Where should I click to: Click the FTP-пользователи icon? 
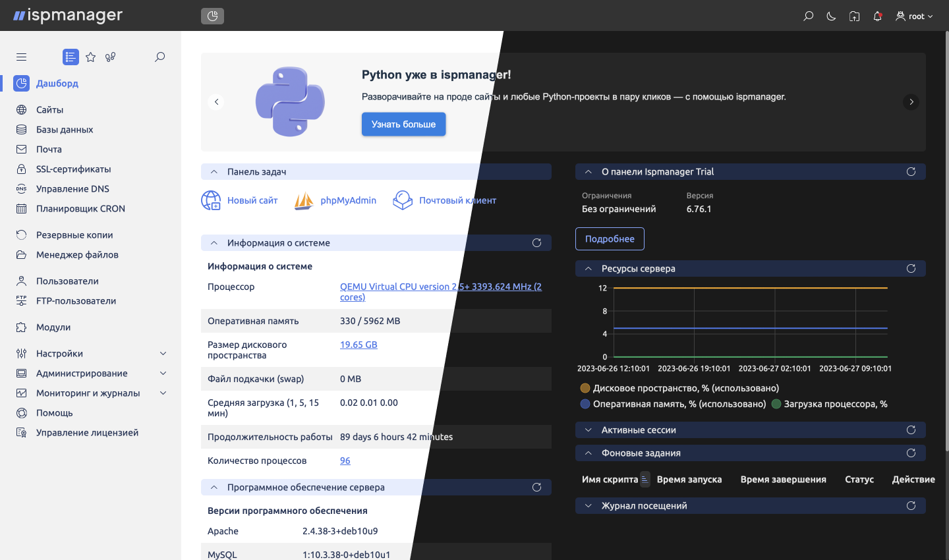coord(22,301)
